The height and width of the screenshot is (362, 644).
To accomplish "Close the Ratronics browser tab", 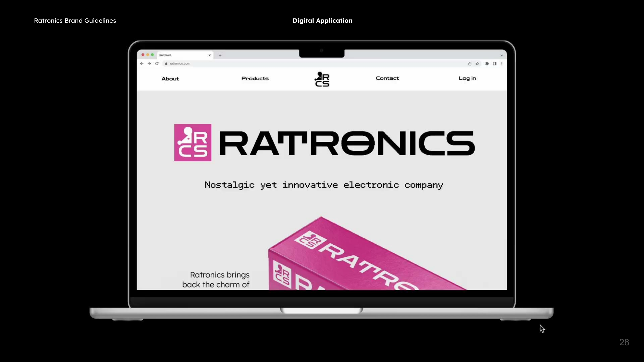I will click(x=210, y=55).
